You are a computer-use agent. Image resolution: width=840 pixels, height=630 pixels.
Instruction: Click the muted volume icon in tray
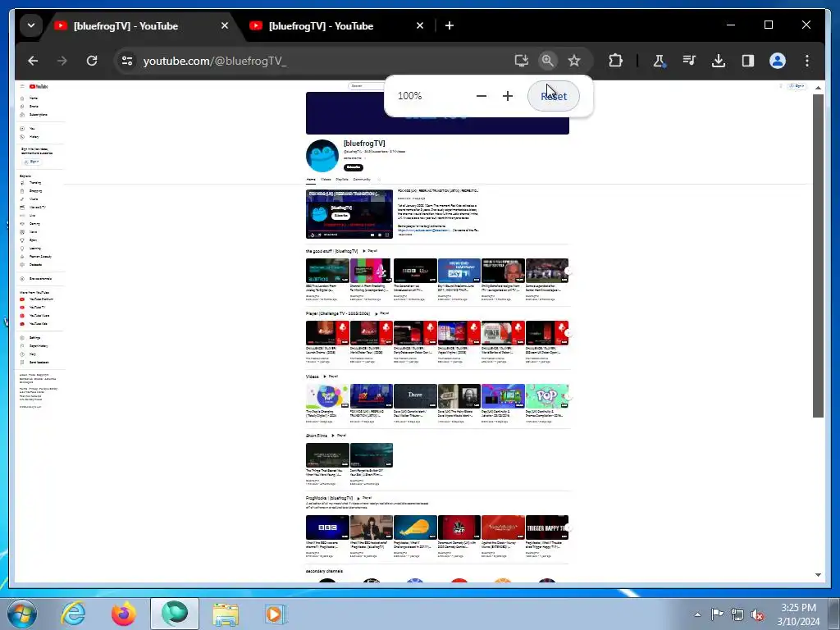tap(757, 615)
